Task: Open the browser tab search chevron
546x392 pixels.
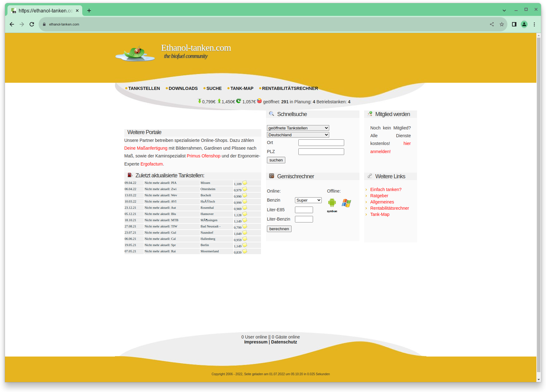Action: pyautogui.click(x=504, y=11)
